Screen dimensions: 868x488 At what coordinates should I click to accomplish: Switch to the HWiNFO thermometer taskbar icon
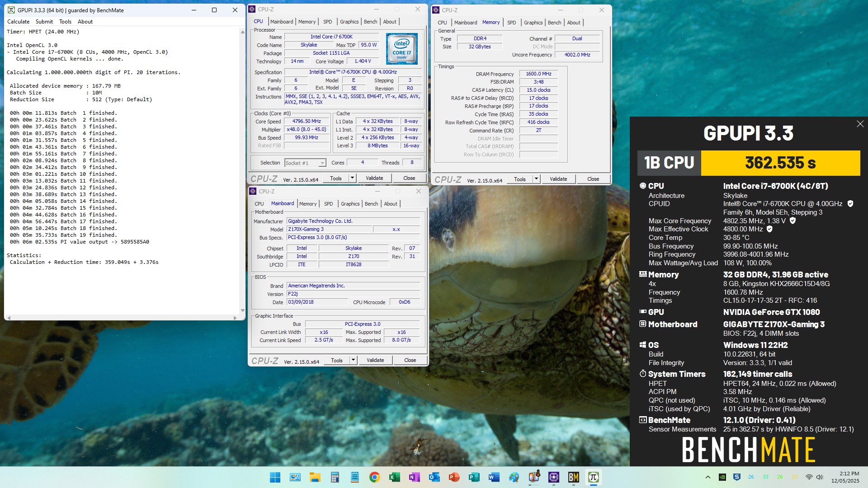[x=534, y=477]
